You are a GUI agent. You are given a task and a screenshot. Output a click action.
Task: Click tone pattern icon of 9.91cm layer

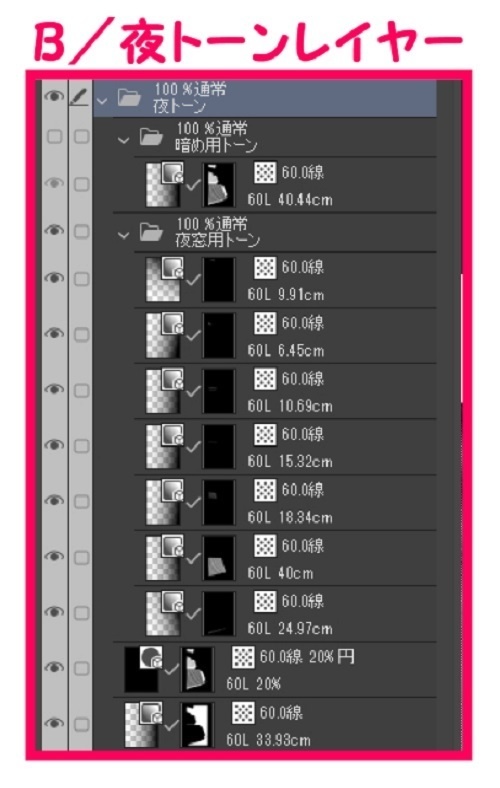click(265, 268)
